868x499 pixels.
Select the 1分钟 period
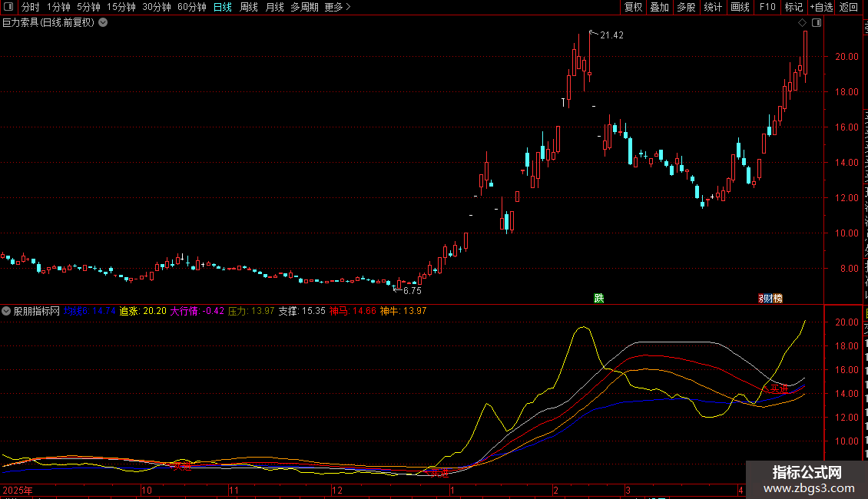pyautogui.click(x=58, y=7)
